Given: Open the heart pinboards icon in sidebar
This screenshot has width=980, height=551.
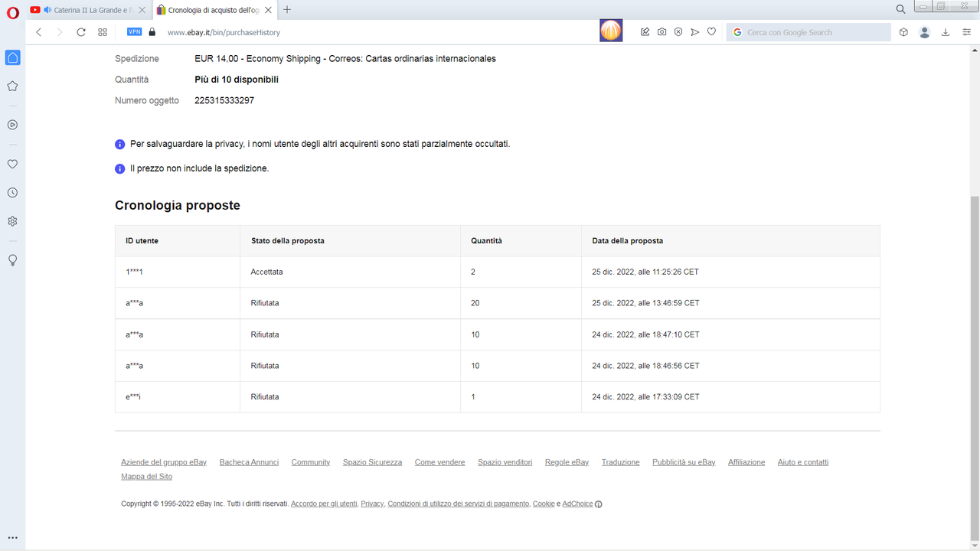Looking at the screenshot, I should 12,164.
